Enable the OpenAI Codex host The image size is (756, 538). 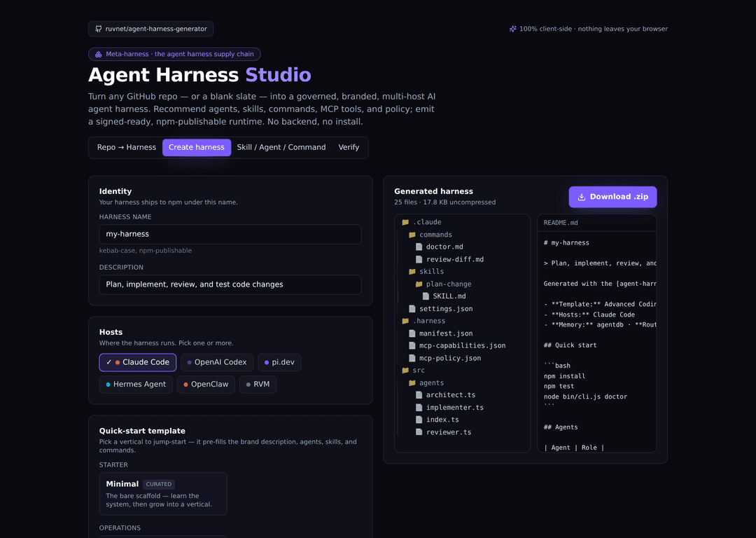[x=216, y=362]
